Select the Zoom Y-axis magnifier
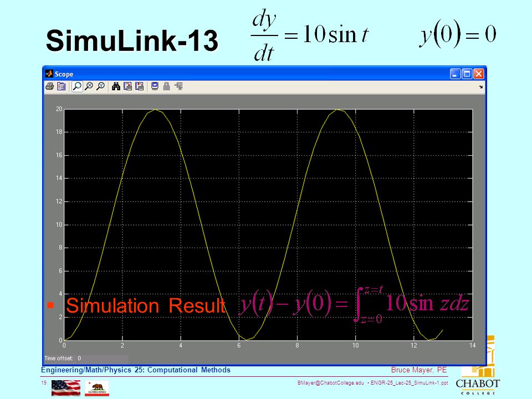532x399 pixels. (x=100, y=86)
